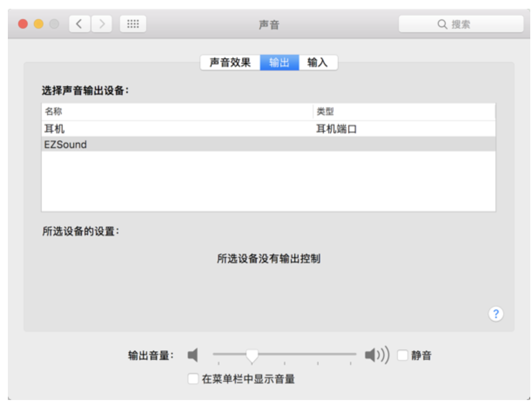This screenshot has width=532, height=407.
Task: Click the 耳机端口 type cell
Action: coord(337,129)
